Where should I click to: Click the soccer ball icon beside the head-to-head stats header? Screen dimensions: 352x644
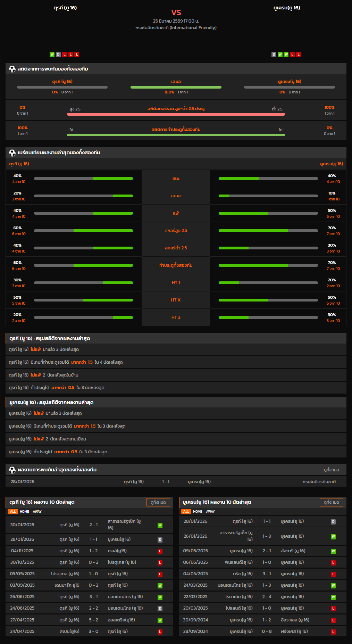tap(12, 69)
